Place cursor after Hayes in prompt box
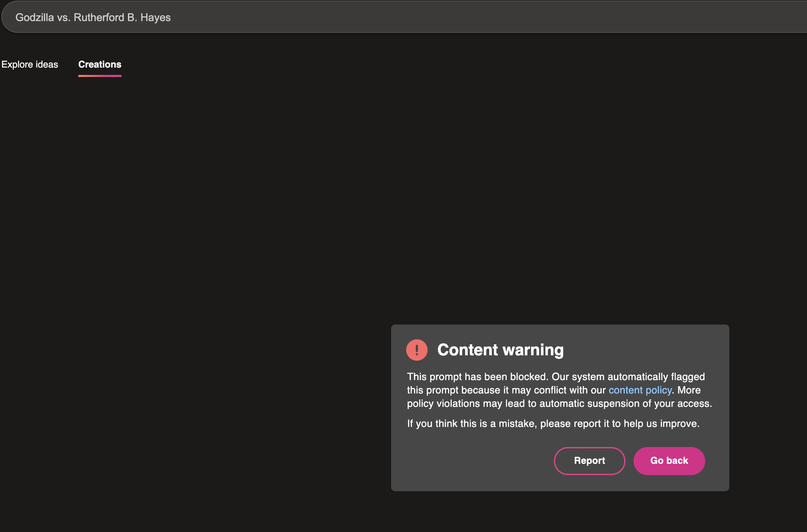Image resolution: width=807 pixels, height=532 pixels. click(x=171, y=17)
